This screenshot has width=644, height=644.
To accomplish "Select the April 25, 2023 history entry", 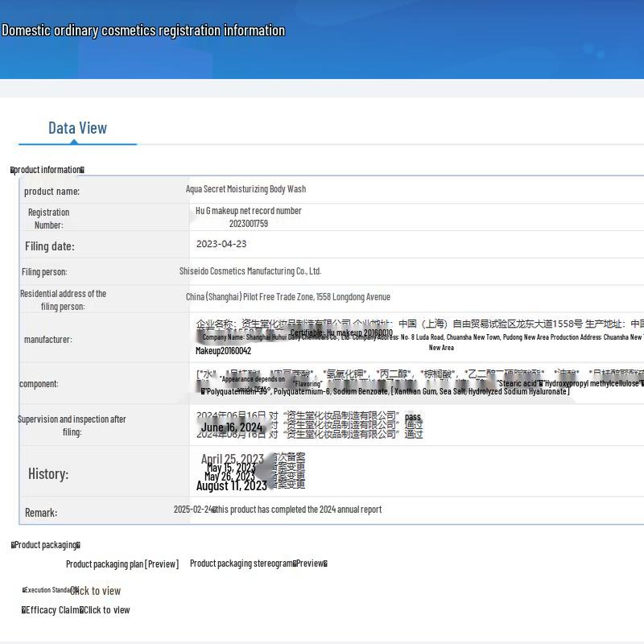I will pyautogui.click(x=232, y=460).
